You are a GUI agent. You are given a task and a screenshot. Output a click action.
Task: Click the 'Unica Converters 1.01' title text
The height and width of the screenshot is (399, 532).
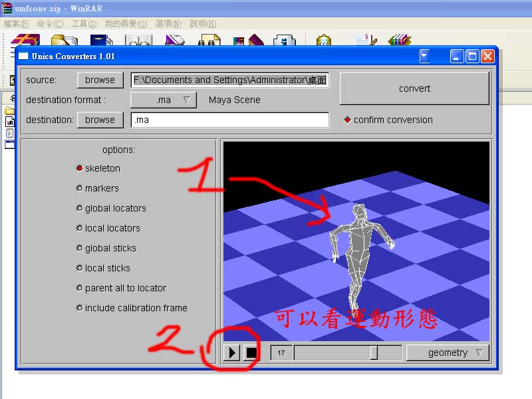[x=73, y=57]
